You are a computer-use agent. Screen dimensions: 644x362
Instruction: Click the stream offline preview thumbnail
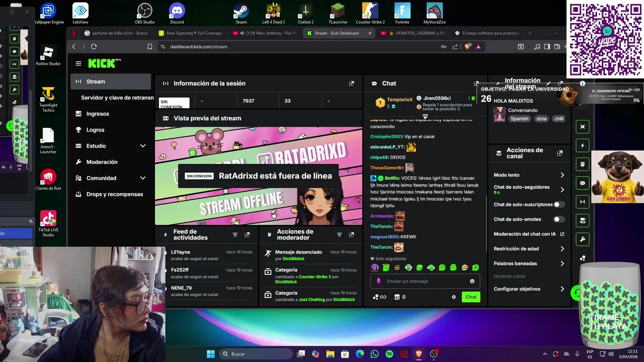(258, 176)
